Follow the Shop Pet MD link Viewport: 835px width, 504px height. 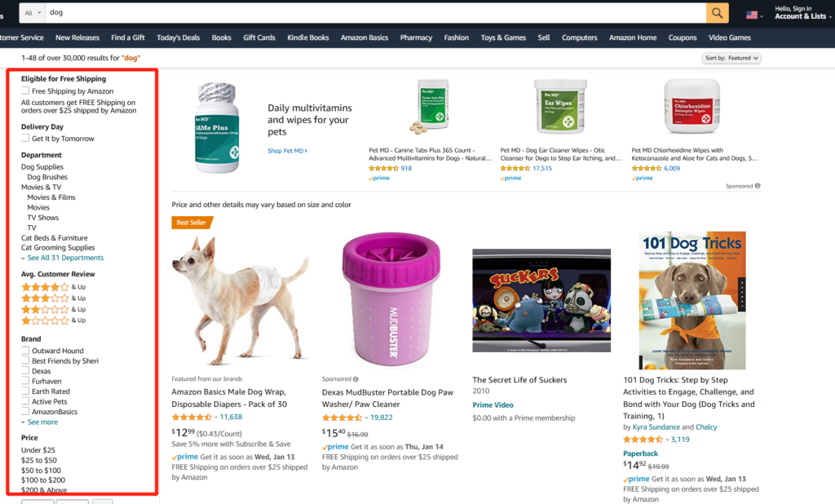point(287,151)
